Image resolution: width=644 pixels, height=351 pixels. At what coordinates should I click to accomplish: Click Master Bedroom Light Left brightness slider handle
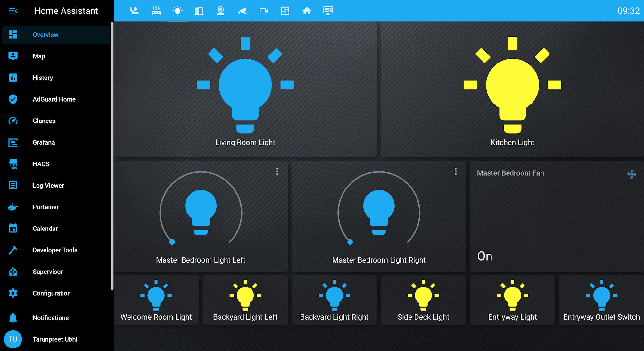pos(172,242)
